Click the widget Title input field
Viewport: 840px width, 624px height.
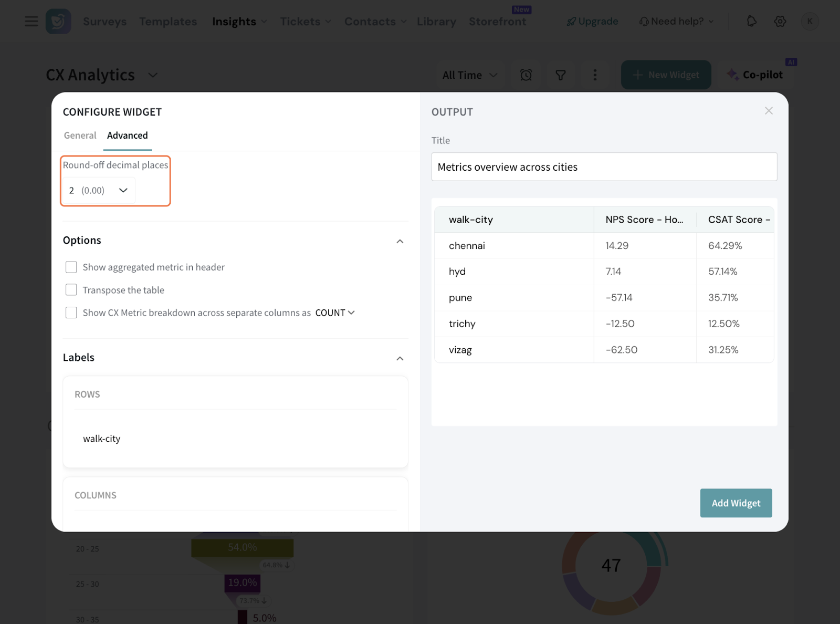pos(604,167)
